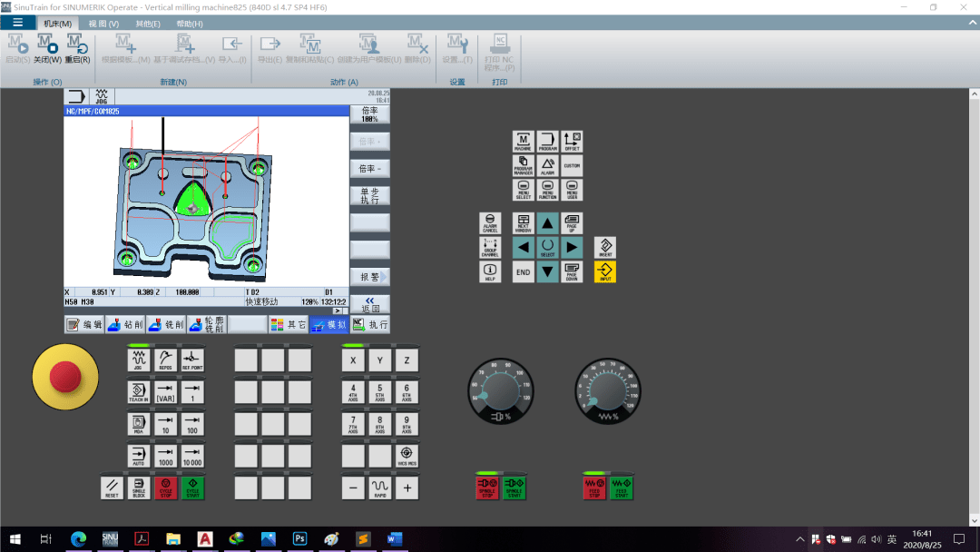This screenshot has width=980, height=552.
Task: Click the yellow INPUT key
Action: (x=605, y=272)
